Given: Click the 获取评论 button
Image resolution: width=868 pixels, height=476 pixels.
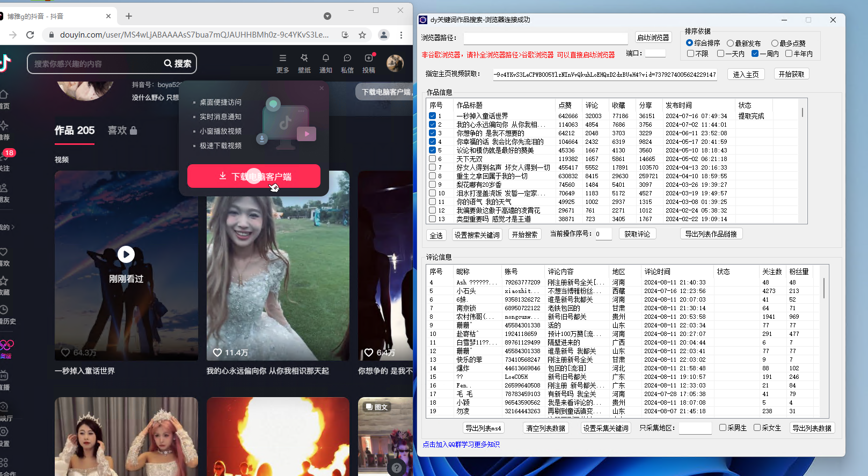Looking at the screenshot, I should (637, 234).
